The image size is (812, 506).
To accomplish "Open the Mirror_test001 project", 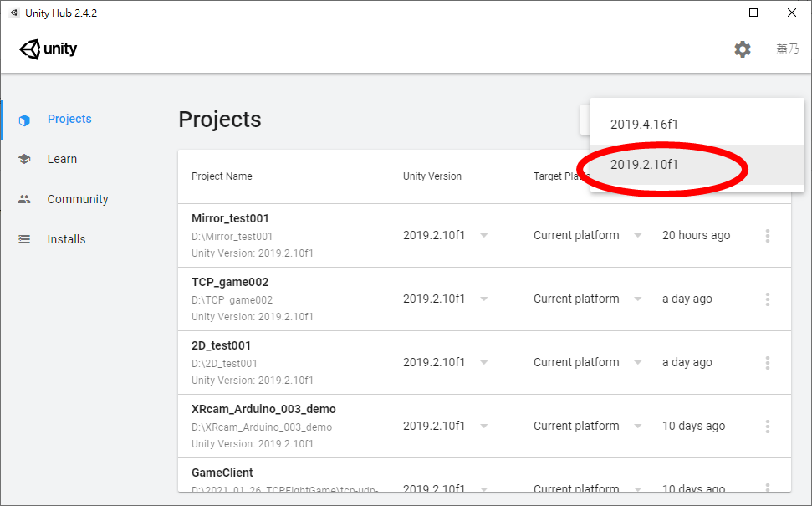I will pos(230,218).
